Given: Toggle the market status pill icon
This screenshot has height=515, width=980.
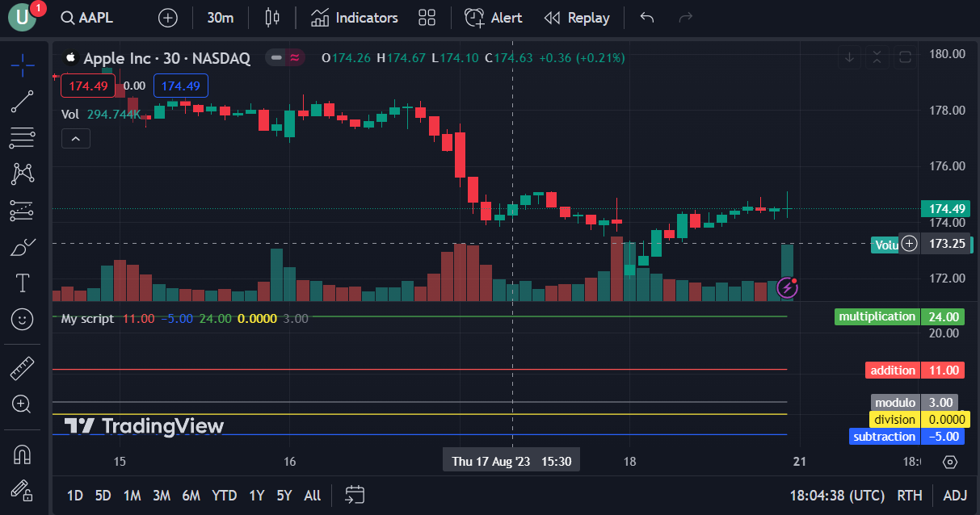Looking at the screenshot, I should click(x=284, y=58).
